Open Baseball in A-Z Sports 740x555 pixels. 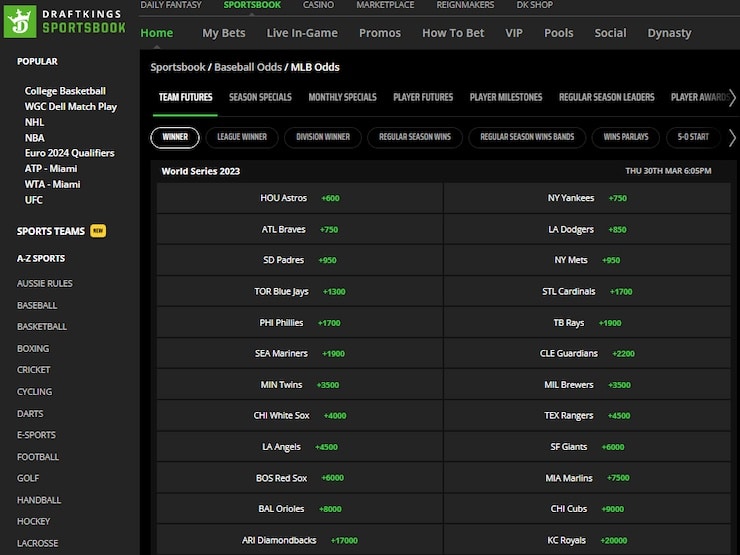point(37,305)
